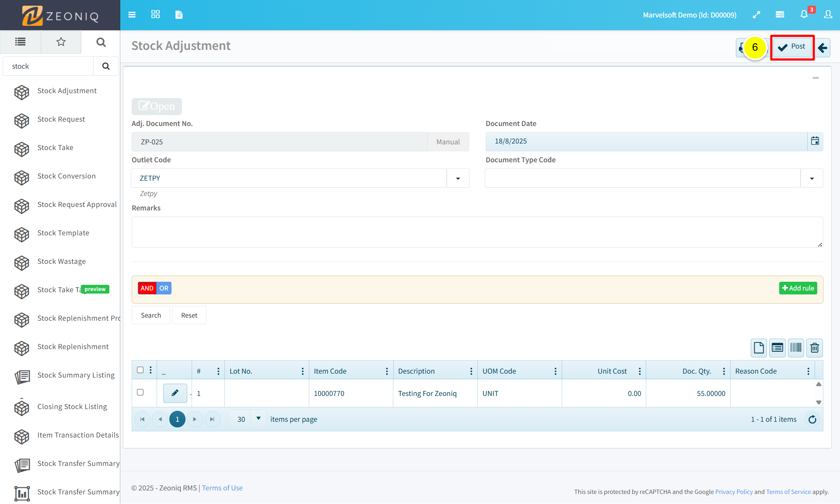Open the favorites star tab
This screenshot has width=840, height=504.
61,42
